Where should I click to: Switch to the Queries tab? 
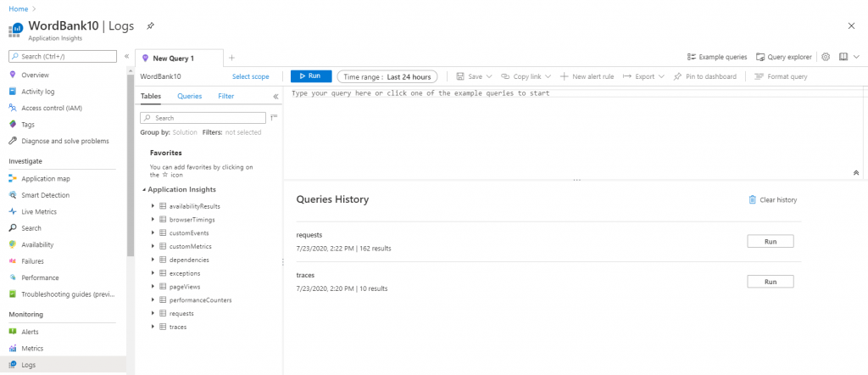[189, 97]
